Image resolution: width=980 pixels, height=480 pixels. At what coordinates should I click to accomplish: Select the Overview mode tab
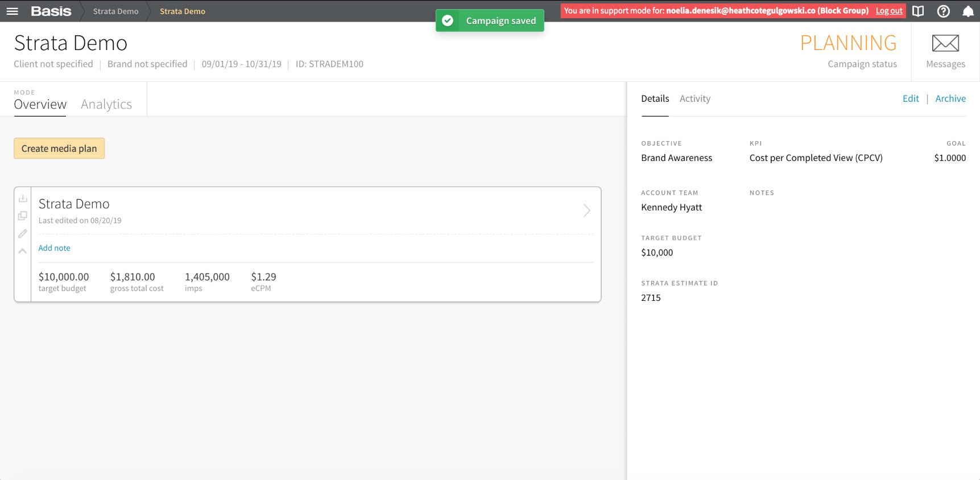(40, 104)
